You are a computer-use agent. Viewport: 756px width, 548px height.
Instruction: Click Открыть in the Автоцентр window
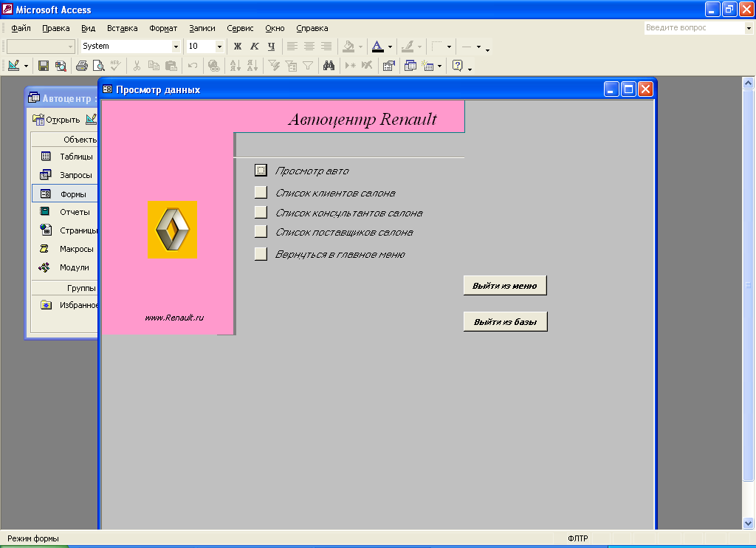pyautogui.click(x=56, y=120)
